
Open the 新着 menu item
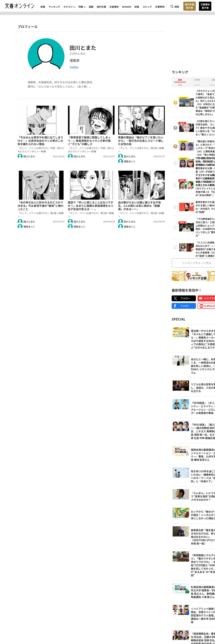coord(43,7)
